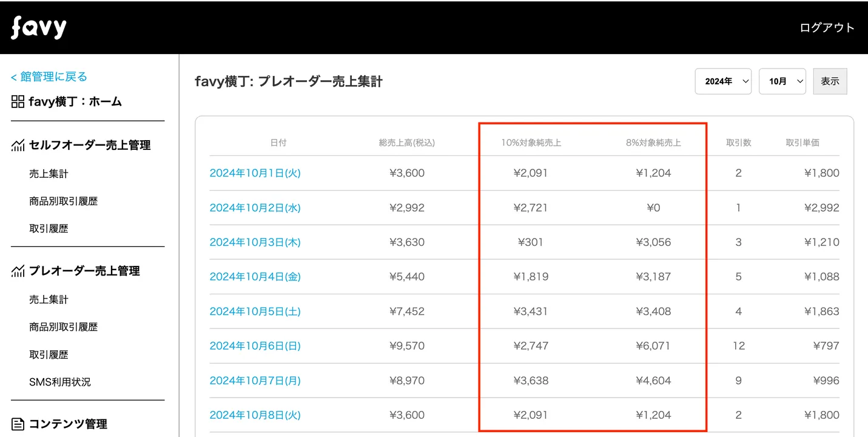Image resolution: width=868 pixels, height=437 pixels.
Task: Click the ¥0 cell in the 10月2日 row
Action: click(654, 208)
